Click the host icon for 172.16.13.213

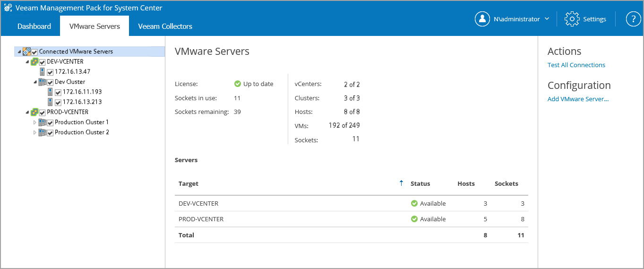click(50, 102)
